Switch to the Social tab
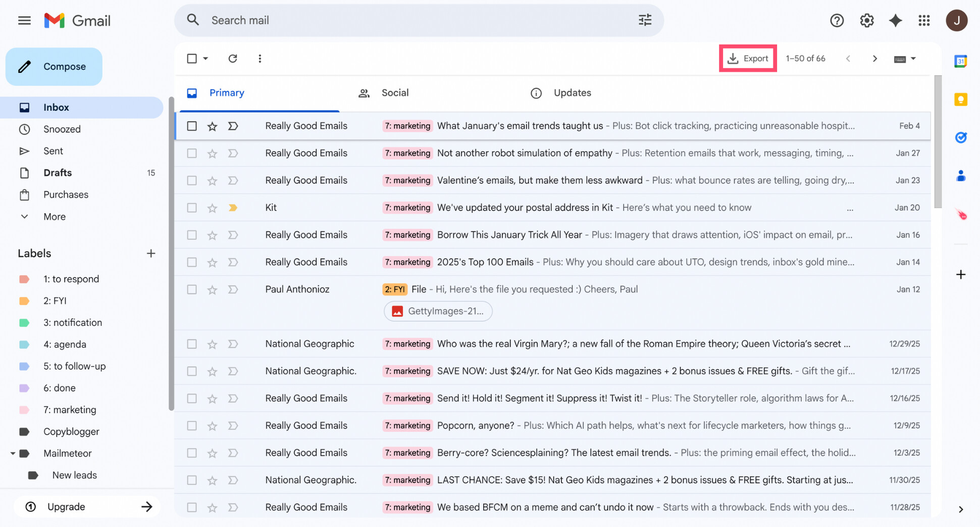Screen dimensions: 980x527 pyautogui.click(x=394, y=92)
